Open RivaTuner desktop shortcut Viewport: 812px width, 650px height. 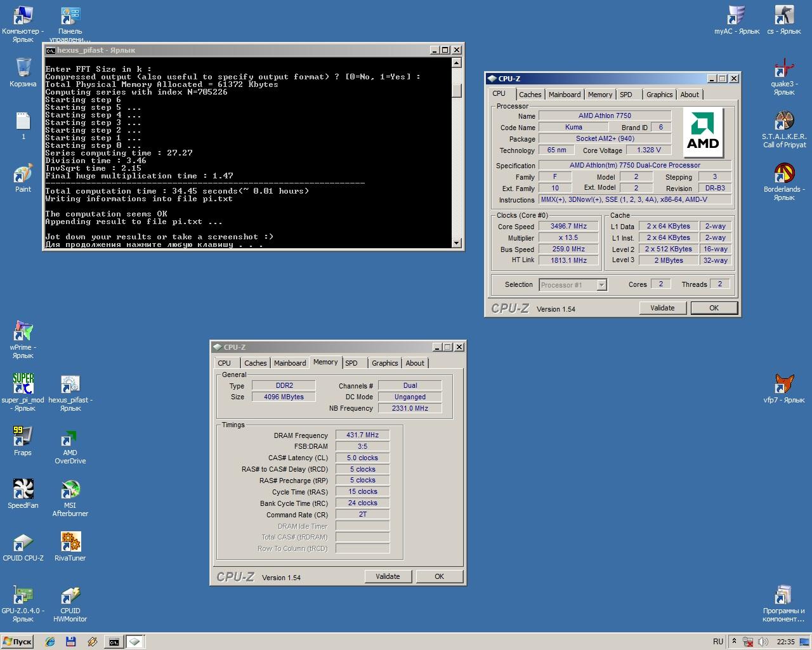click(x=70, y=547)
